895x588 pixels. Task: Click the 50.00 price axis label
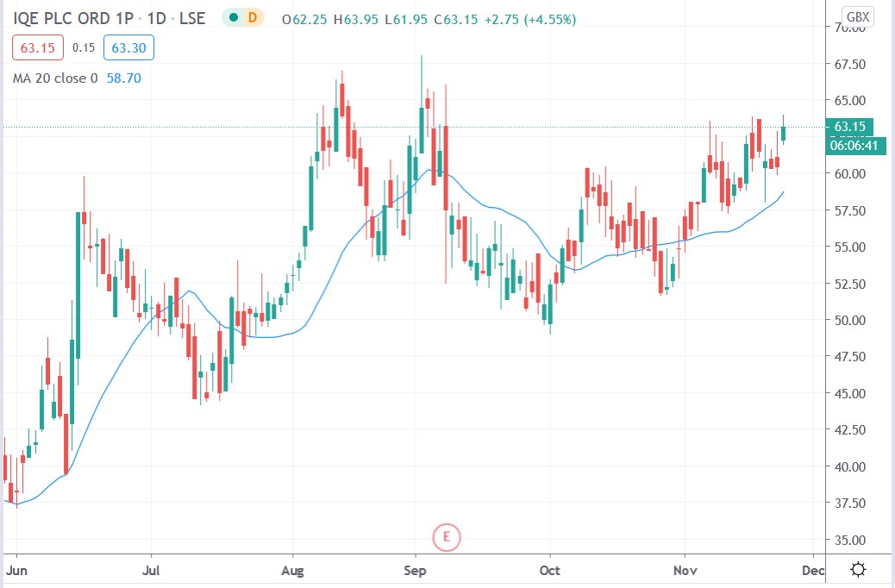click(x=850, y=320)
